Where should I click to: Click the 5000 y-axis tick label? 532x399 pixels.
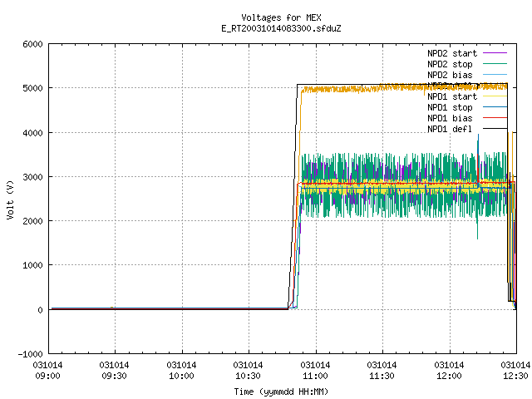(33, 88)
